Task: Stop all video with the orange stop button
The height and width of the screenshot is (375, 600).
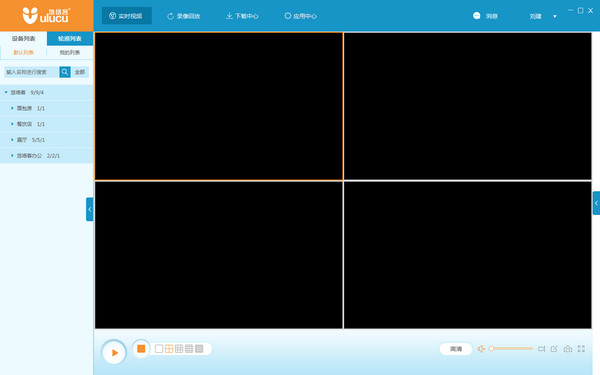Action: (141, 349)
